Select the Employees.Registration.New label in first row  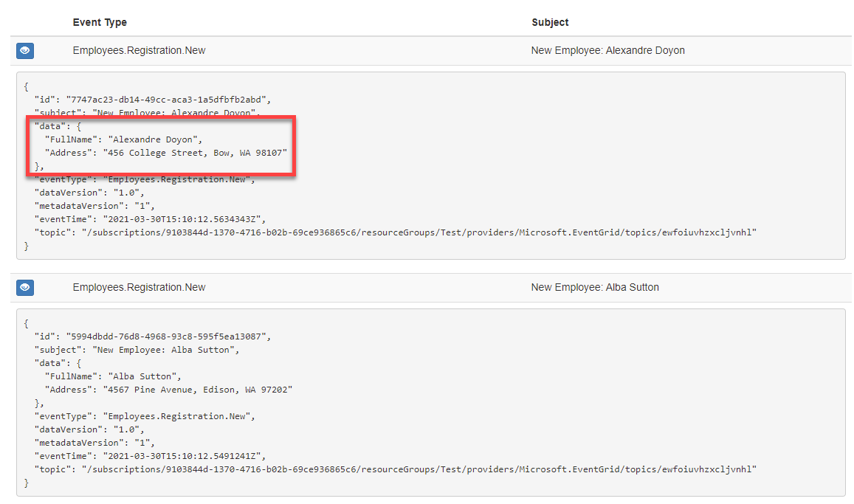[x=139, y=50]
